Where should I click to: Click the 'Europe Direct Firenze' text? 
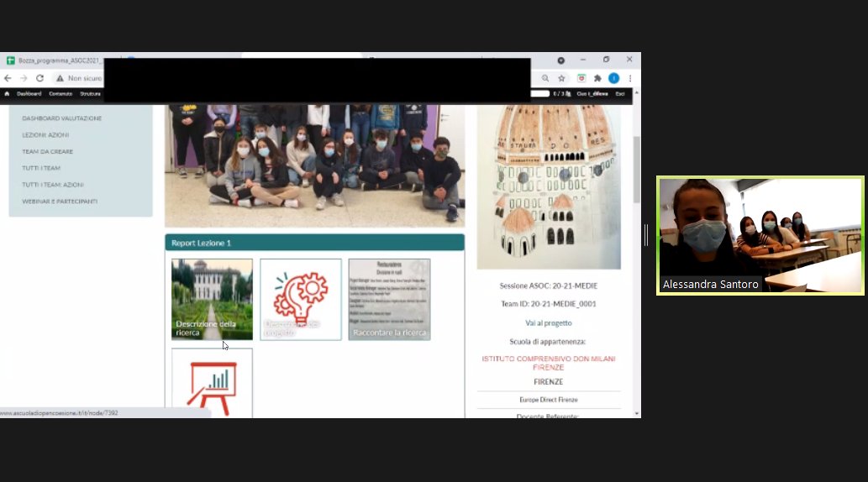tap(549, 400)
